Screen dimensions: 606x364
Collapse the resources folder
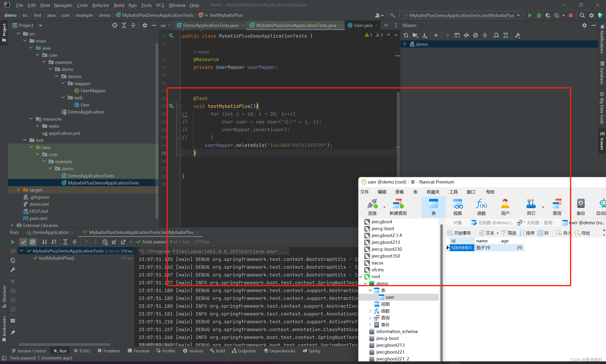[x=31, y=119]
